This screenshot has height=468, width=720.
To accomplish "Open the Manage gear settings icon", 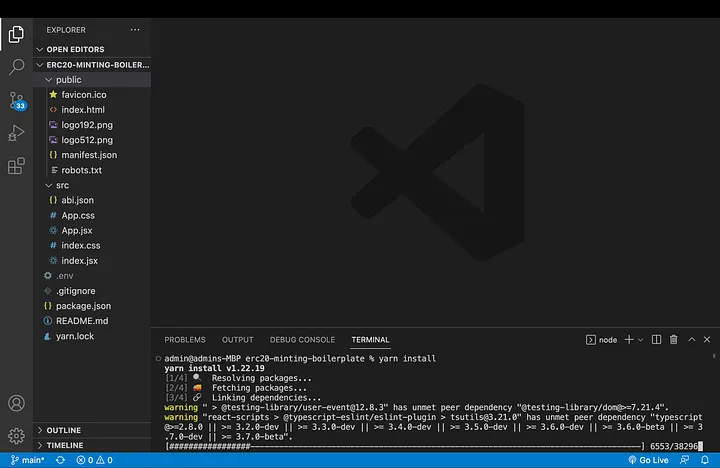I will pyautogui.click(x=16, y=436).
